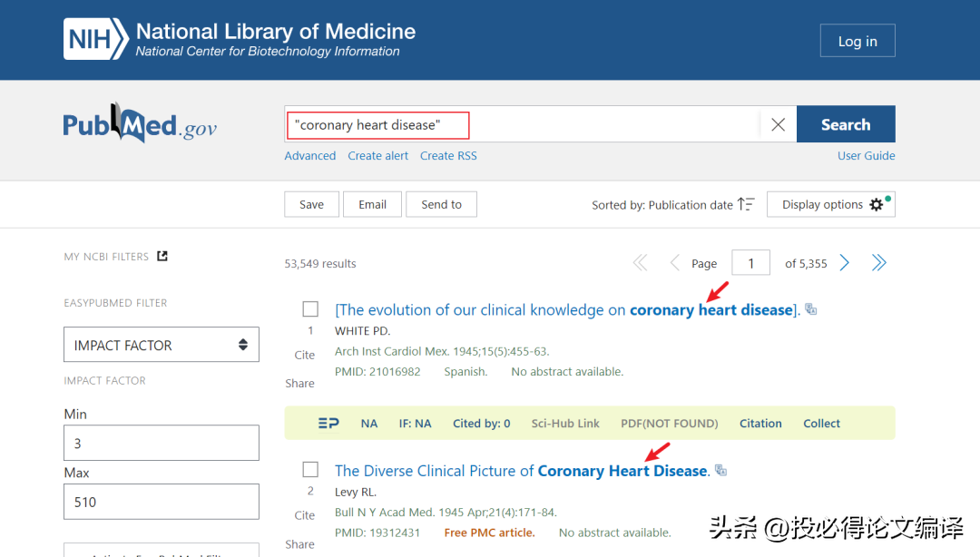The width and height of the screenshot is (980, 557).
Task: Click translate icon after first result title
Action: (x=811, y=309)
